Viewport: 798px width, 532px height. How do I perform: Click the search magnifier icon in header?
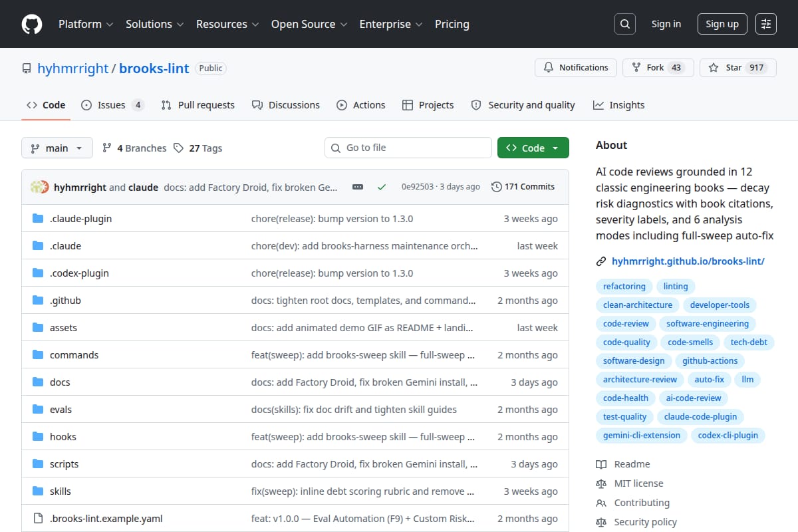tap(624, 24)
